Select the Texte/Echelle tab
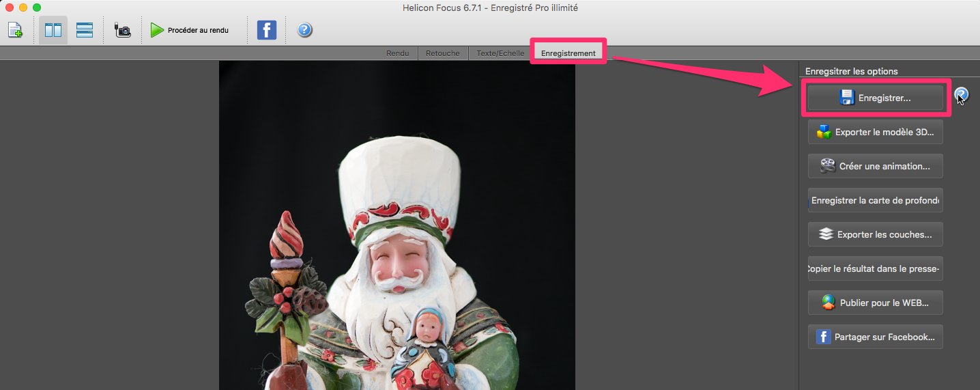The width and height of the screenshot is (980, 390). click(500, 53)
